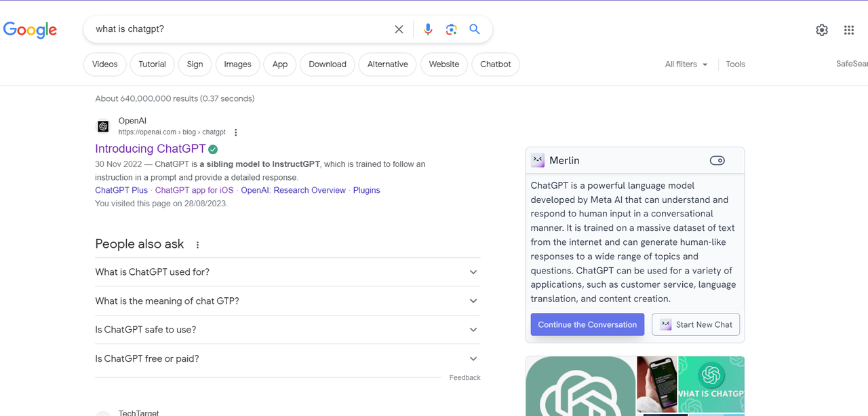Select the Alternative filter chip
Image resolution: width=868 pixels, height=416 pixels.
tap(388, 64)
